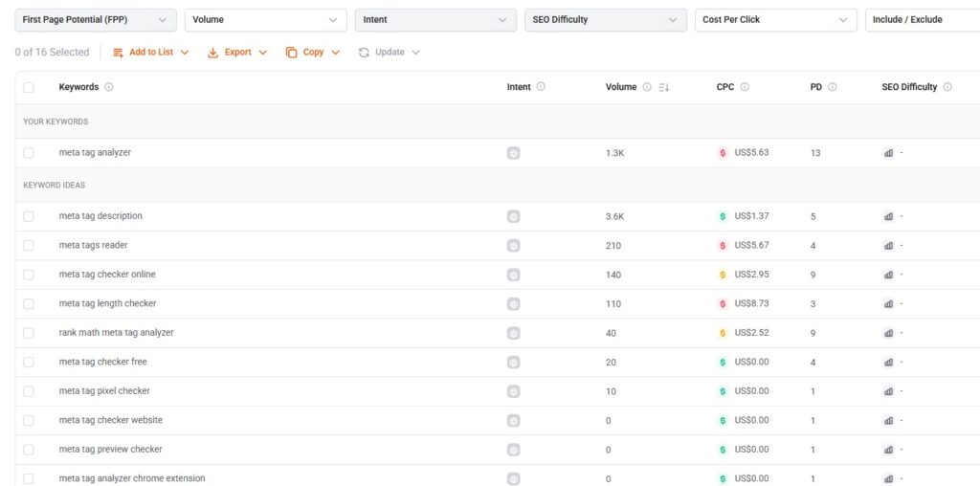Open the Copy menu

pos(312,53)
